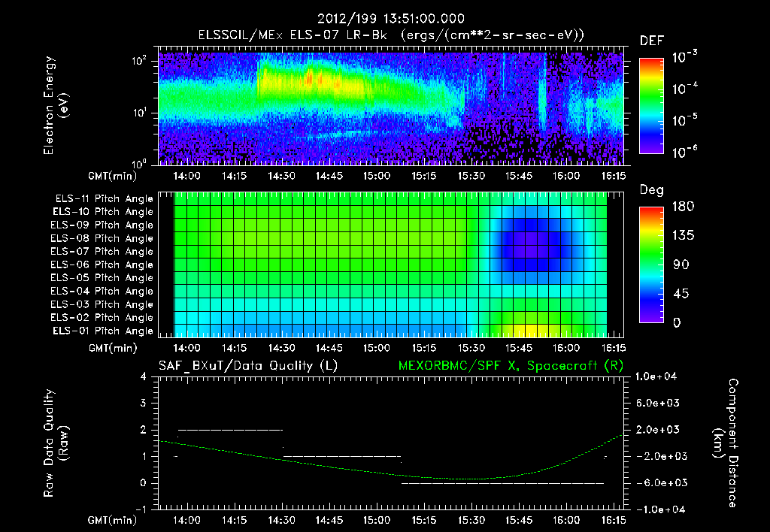Click the 10^-3 value on DEF scale
This screenshot has width=770, height=532.
[x=684, y=56]
